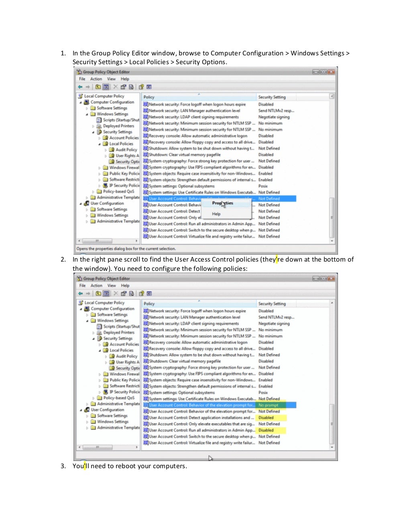Collapse Computer Configuration node in step 1 tree

click(81, 102)
